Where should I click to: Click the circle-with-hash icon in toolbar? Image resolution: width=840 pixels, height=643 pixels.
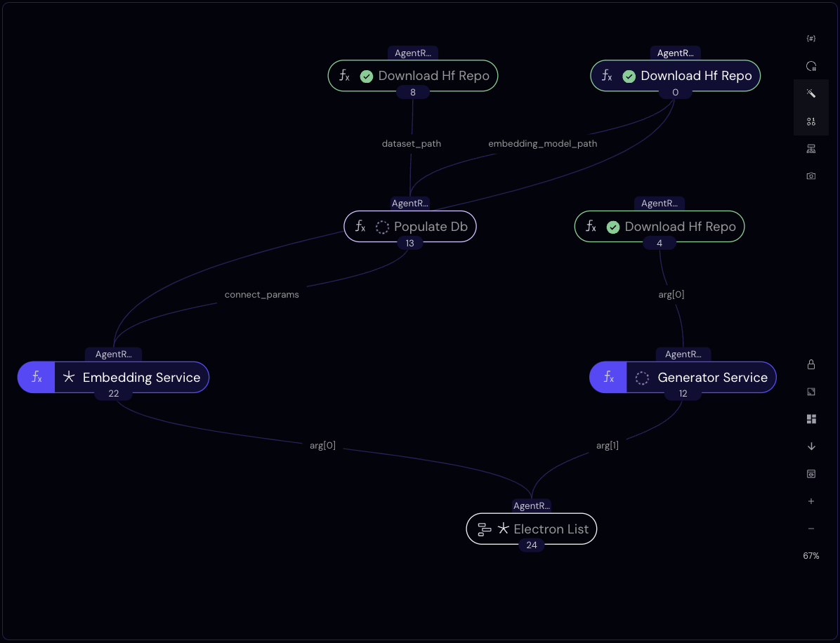(x=811, y=66)
